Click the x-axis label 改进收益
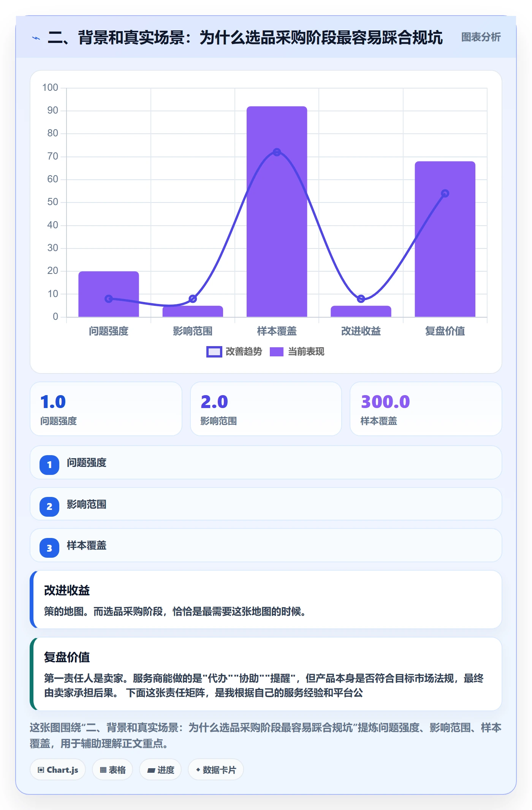532x810 pixels. (361, 331)
